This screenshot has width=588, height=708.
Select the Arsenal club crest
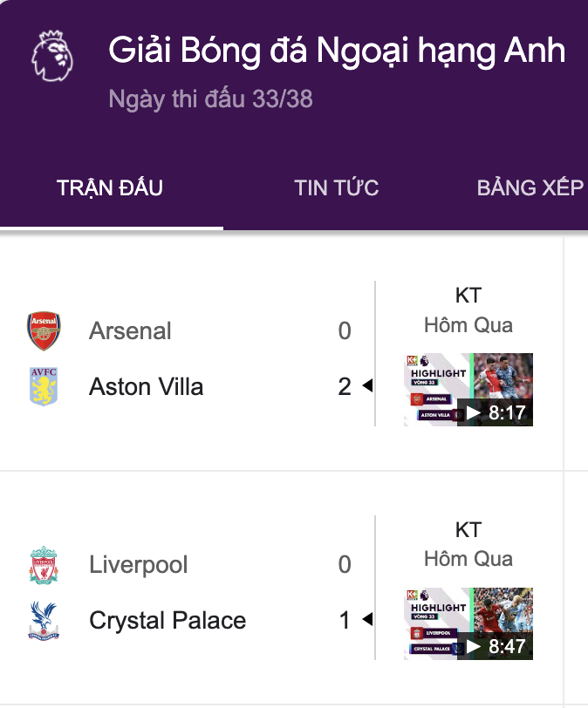point(45,331)
